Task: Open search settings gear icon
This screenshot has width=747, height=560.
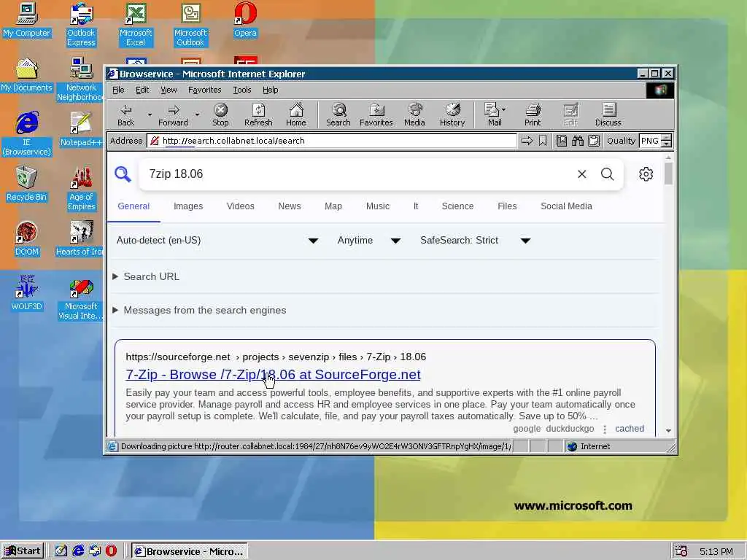Action: (646, 174)
